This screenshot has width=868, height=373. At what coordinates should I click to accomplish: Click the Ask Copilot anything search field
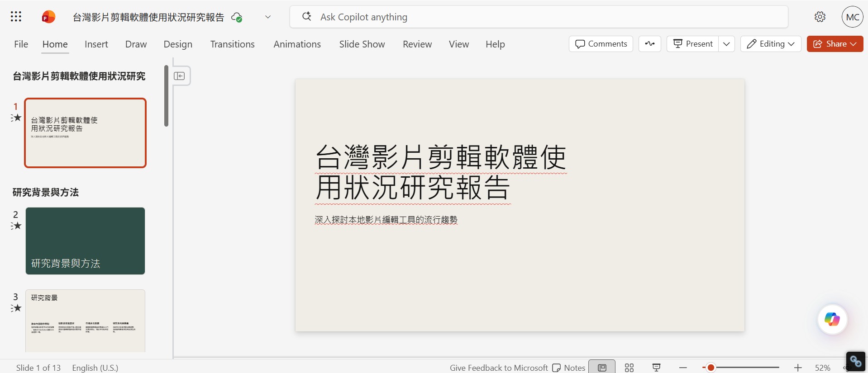click(x=539, y=17)
